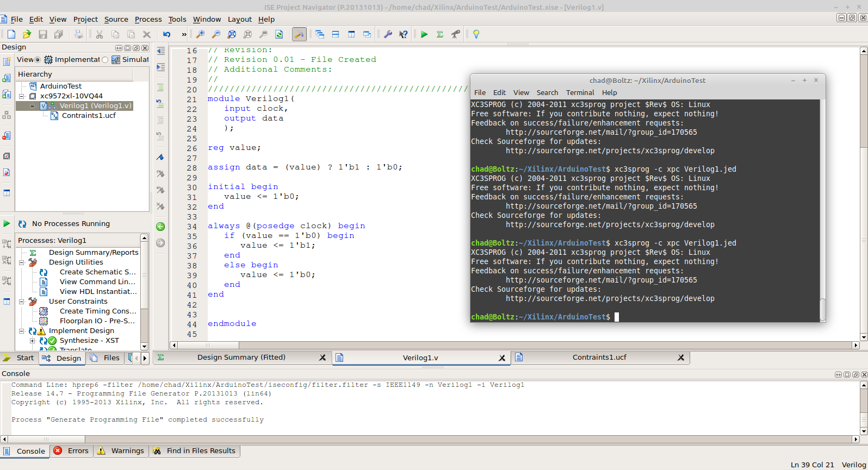Open the terminal's Search menu

547,93
